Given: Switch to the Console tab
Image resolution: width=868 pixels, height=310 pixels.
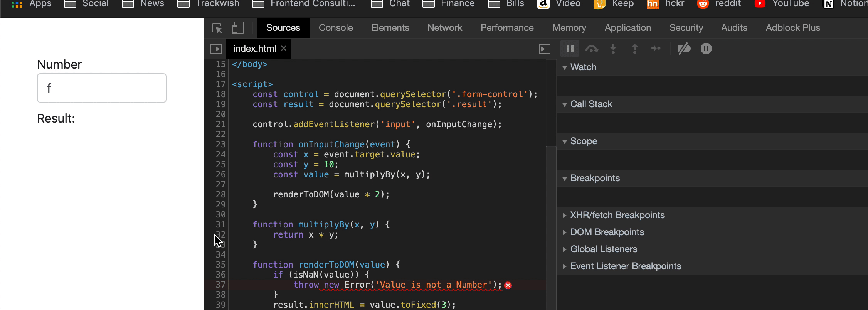Looking at the screenshot, I should tap(336, 28).
